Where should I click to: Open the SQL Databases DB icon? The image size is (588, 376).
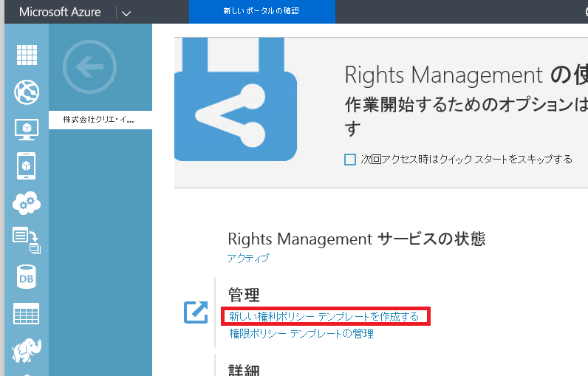(27, 277)
